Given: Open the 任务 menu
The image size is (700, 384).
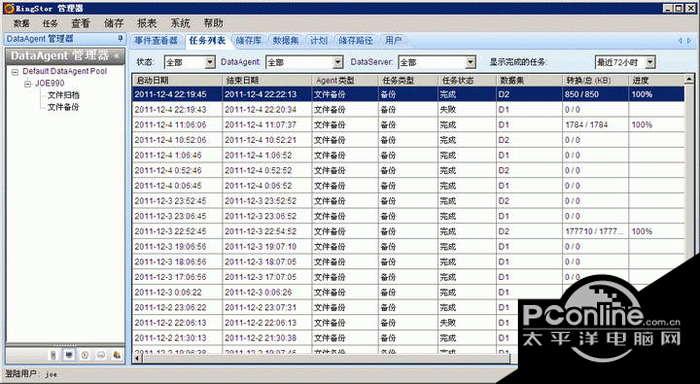Looking at the screenshot, I should pyautogui.click(x=50, y=23).
